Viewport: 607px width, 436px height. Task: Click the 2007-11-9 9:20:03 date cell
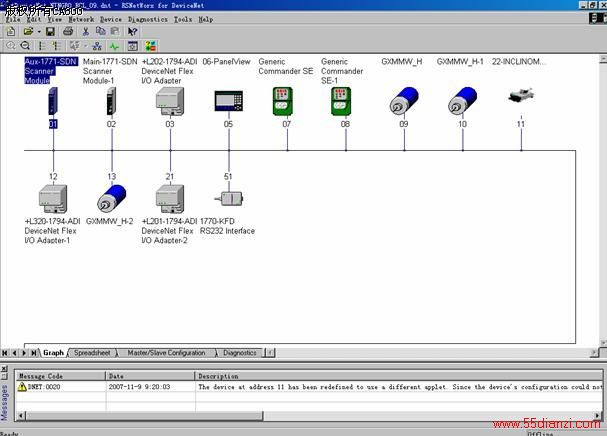pos(139,387)
